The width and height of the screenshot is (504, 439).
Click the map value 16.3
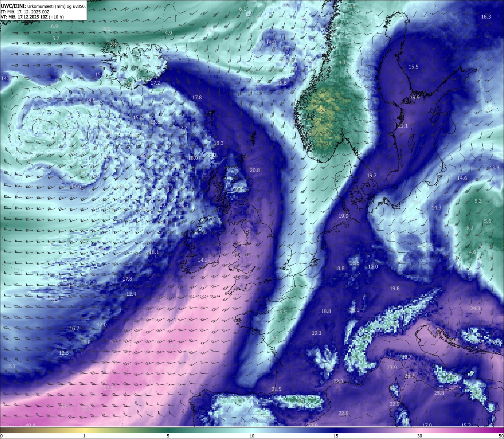(486, 17)
